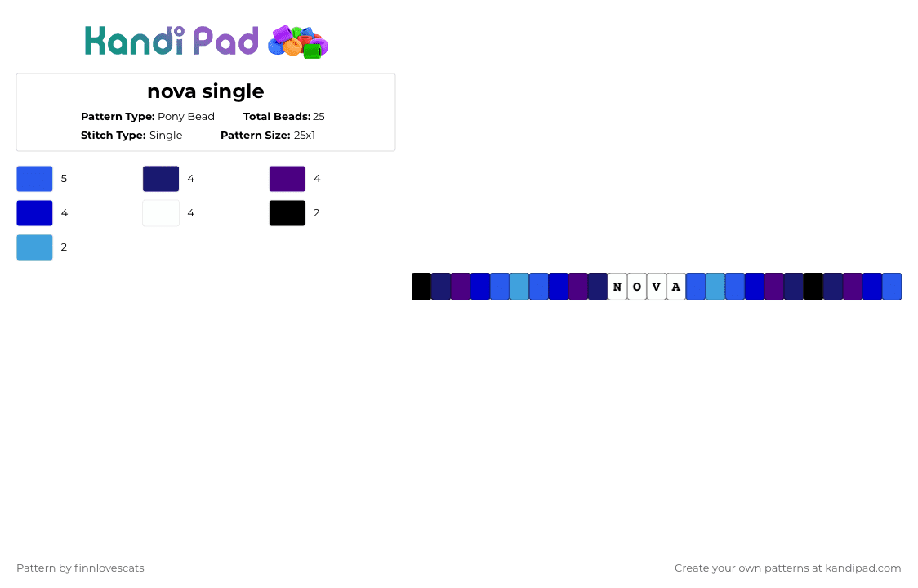Click the 'Pattern Type: Pony Bead' text
918x588 pixels.
point(148,117)
